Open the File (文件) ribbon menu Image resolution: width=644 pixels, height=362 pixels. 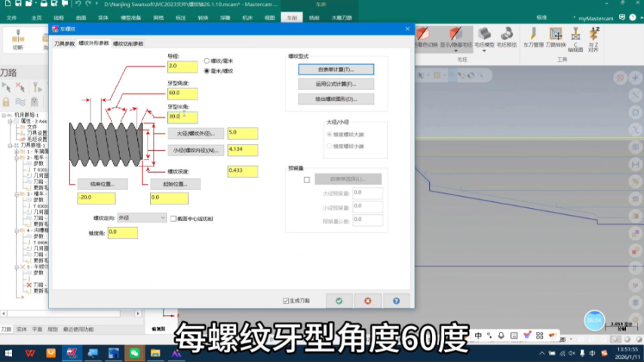pyautogui.click(x=11, y=17)
